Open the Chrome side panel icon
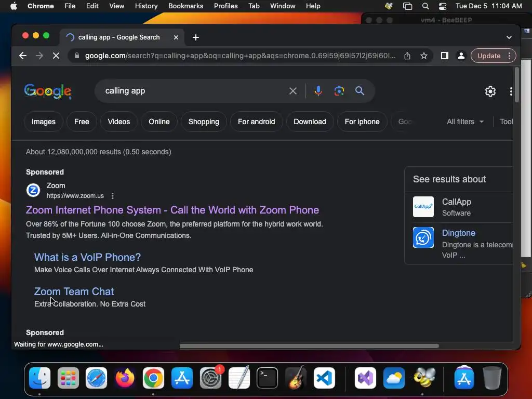 point(445,56)
